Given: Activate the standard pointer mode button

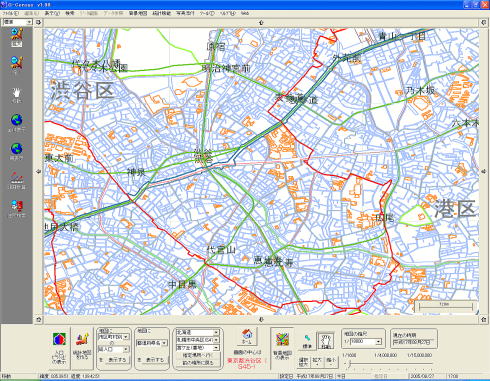Looking at the screenshot, I should click(x=307, y=341).
